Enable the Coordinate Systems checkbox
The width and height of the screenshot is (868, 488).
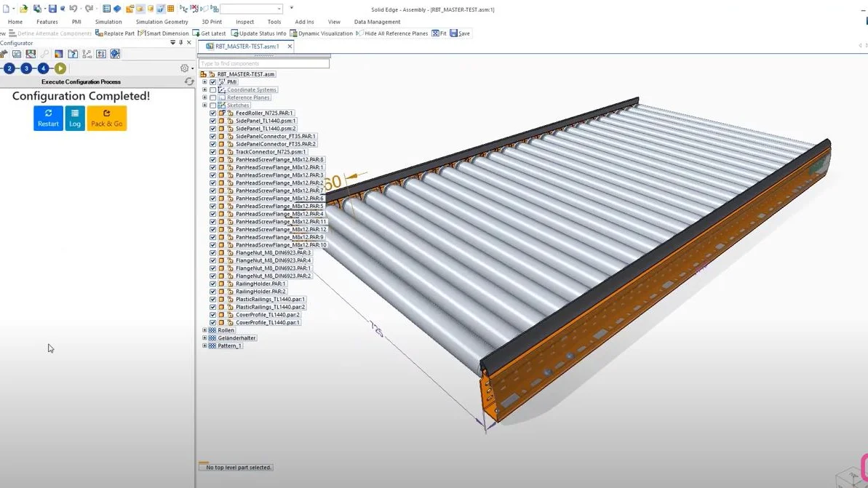213,90
